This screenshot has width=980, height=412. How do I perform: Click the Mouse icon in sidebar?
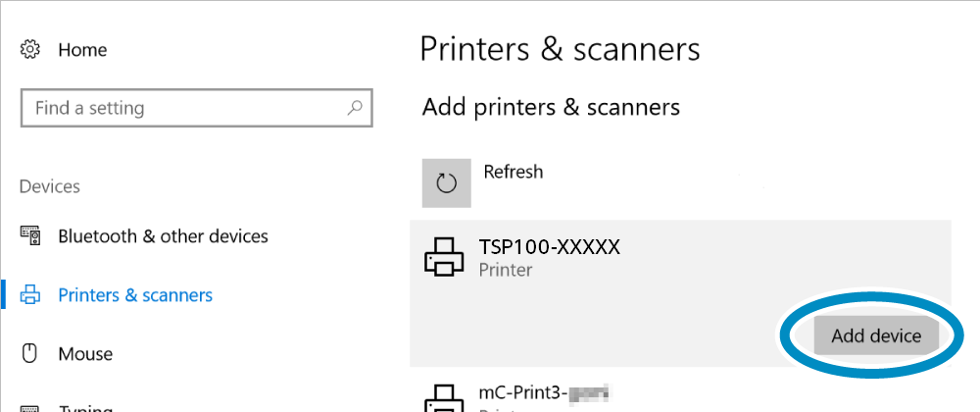point(29,354)
